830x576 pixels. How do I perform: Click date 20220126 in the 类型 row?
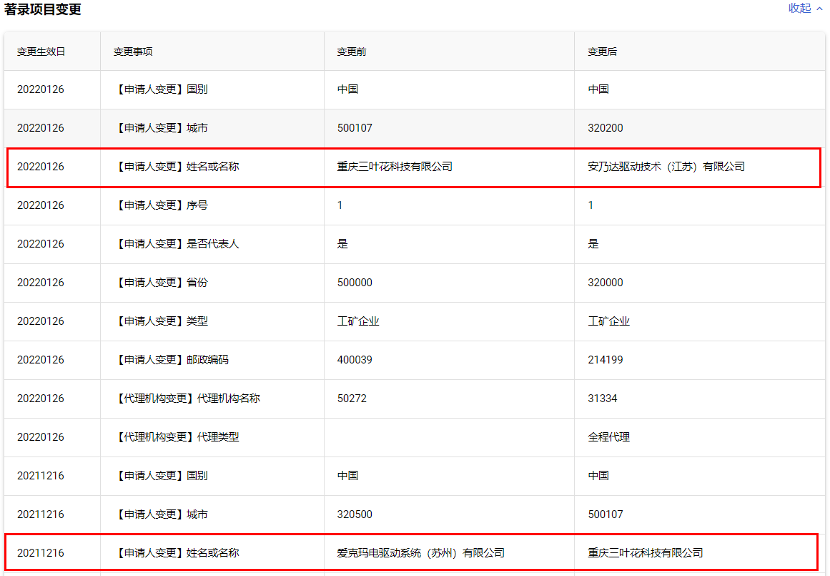[x=41, y=321]
